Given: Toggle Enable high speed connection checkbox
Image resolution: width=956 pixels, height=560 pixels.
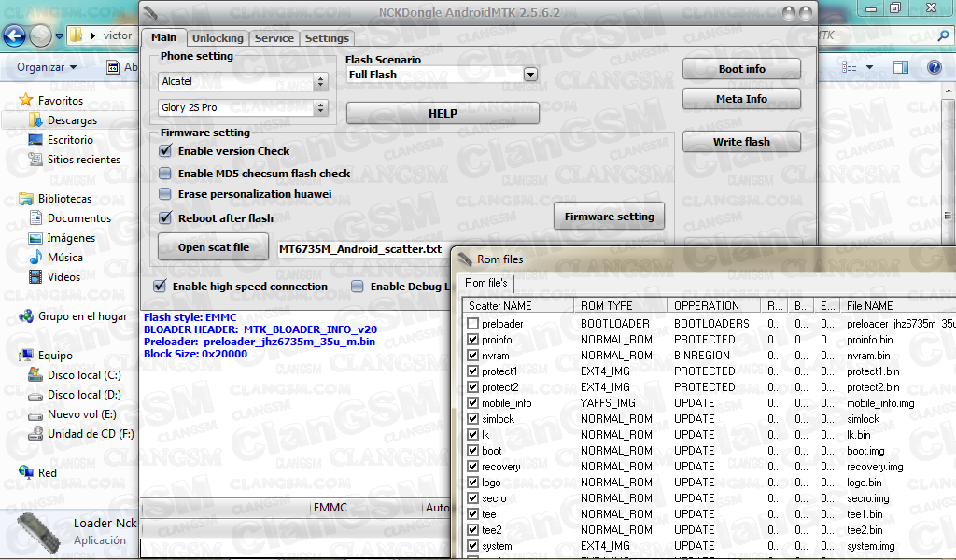Looking at the screenshot, I should [x=160, y=286].
